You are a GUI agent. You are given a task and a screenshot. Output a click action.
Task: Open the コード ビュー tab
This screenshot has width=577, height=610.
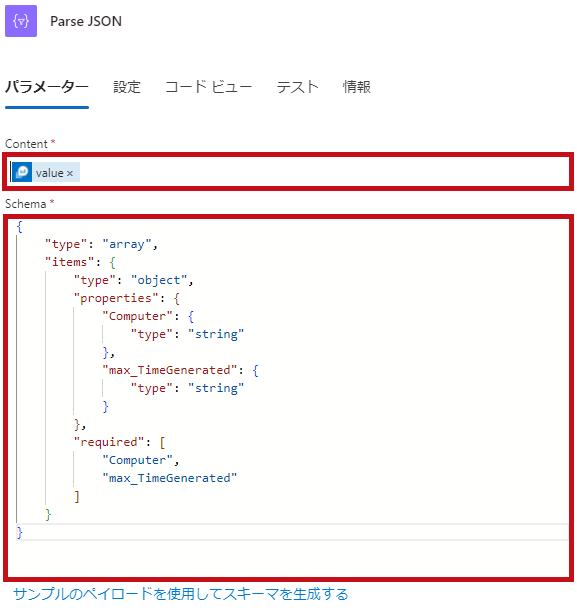[209, 87]
